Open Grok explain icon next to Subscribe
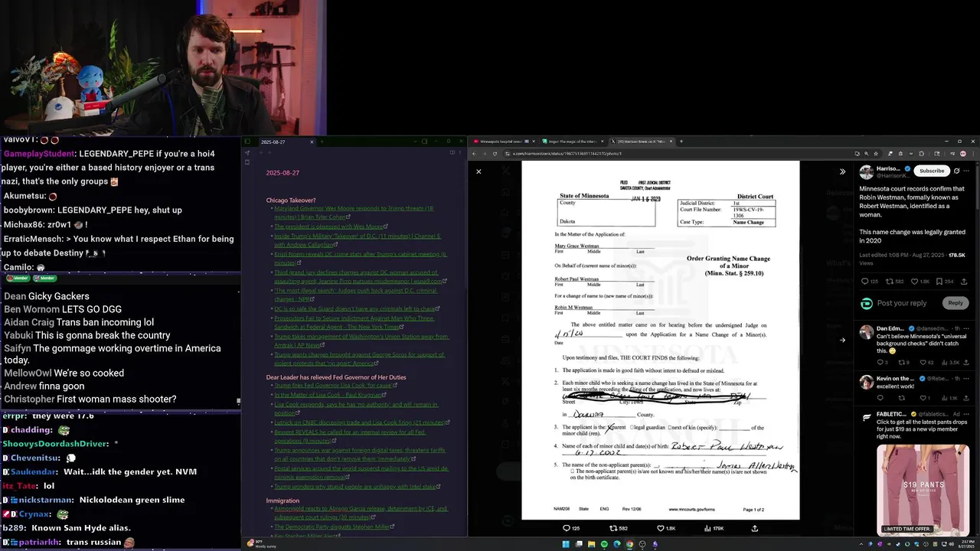Viewport: 980px width, 551px height. [x=956, y=171]
